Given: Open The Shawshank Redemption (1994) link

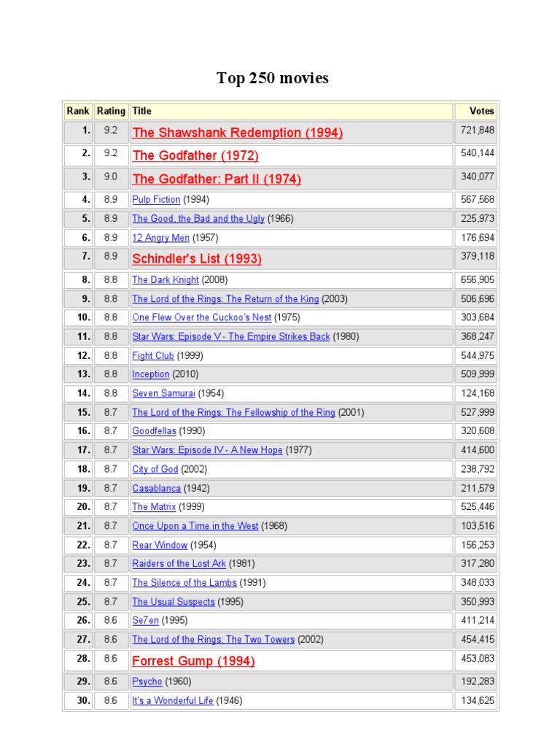Looking at the screenshot, I should [x=237, y=133].
